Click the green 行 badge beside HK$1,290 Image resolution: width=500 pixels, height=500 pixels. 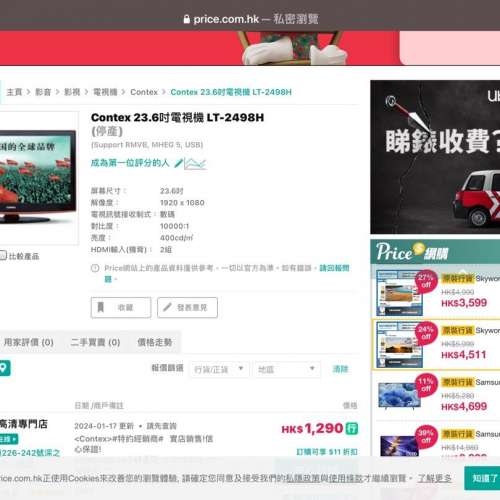click(352, 428)
